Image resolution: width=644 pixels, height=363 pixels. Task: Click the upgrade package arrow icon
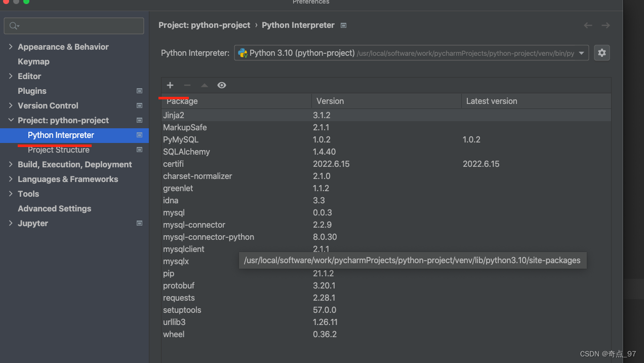pos(205,85)
